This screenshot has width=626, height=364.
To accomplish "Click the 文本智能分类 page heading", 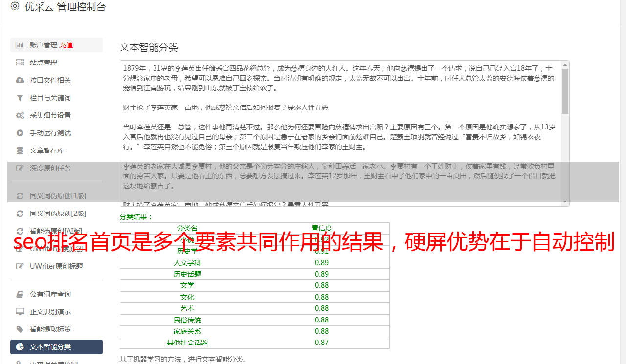I will [x=149, y=47].
